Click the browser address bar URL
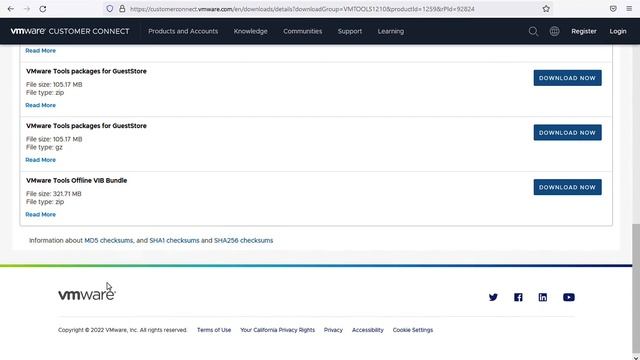 pos(302,9)
